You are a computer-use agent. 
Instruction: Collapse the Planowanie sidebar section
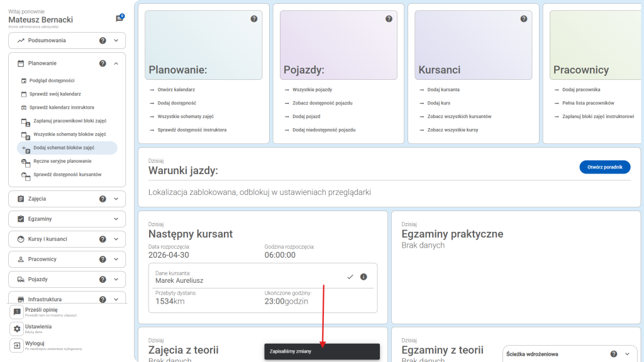[116, 63]
